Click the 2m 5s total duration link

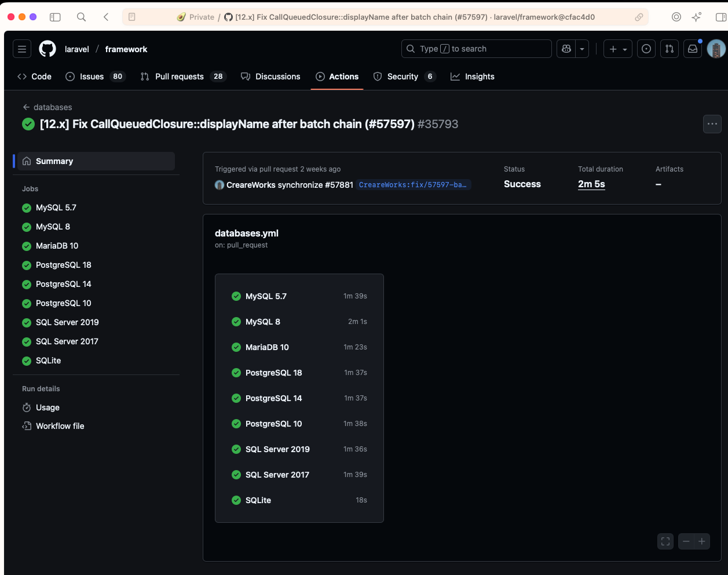[591, 184]
